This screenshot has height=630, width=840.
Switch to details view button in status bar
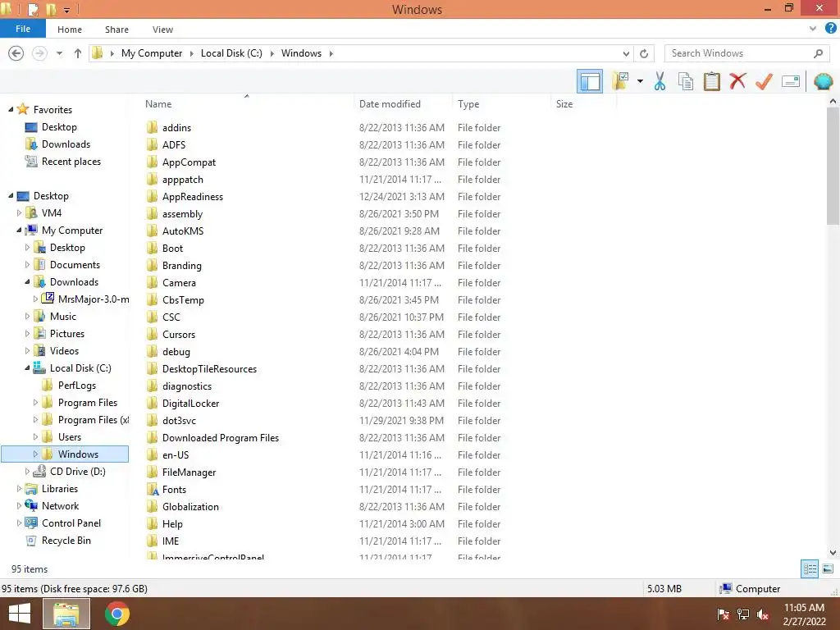click(x=810, y=568)
